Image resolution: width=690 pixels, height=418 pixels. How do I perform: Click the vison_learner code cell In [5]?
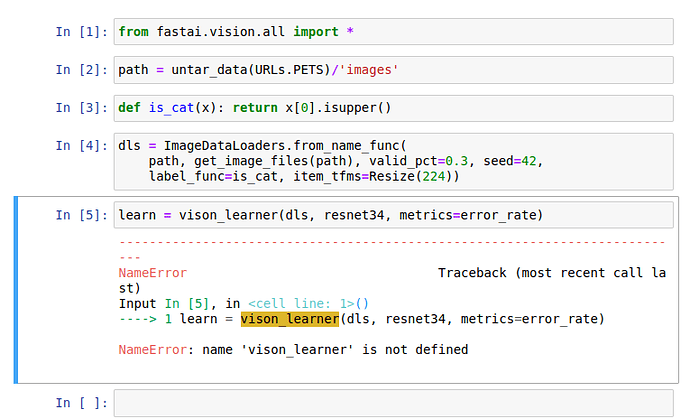coord(393,215)
